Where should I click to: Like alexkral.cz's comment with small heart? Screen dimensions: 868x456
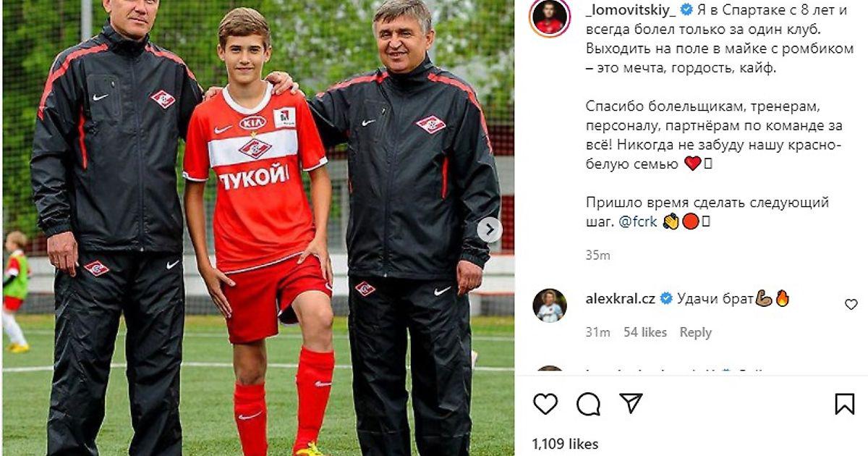click(x=851, y=305)
